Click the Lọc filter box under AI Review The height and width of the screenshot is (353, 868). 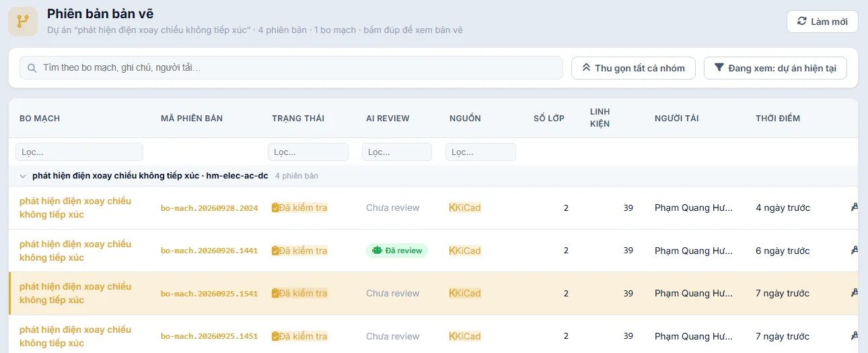click(397, 152)
